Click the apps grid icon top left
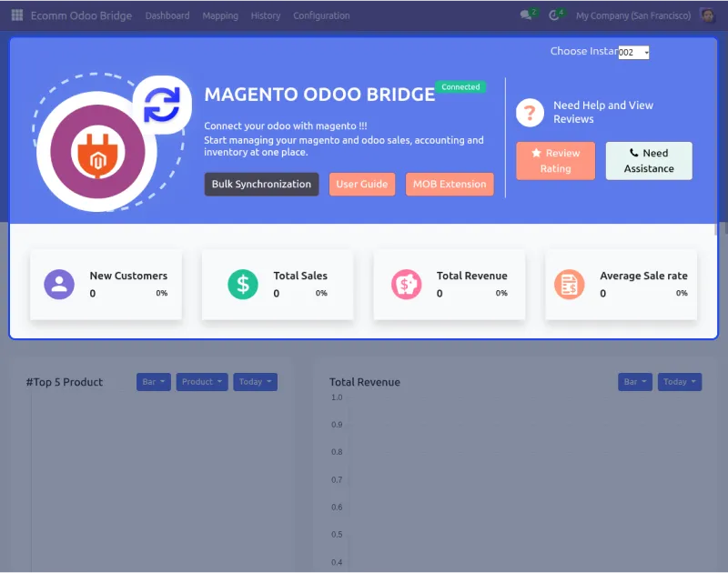 pyautogui.click(x=15, y=15)
